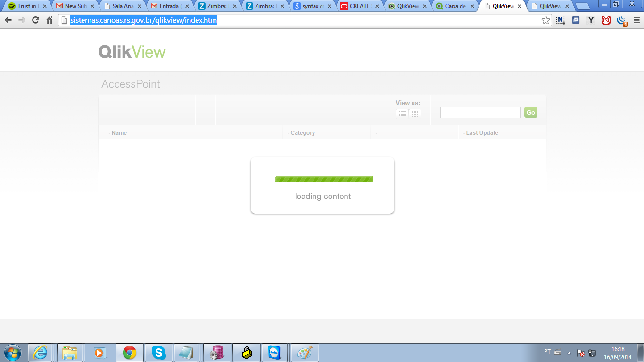Reload the current page
The image size is (644, 362).
click(x=35, y=20)
